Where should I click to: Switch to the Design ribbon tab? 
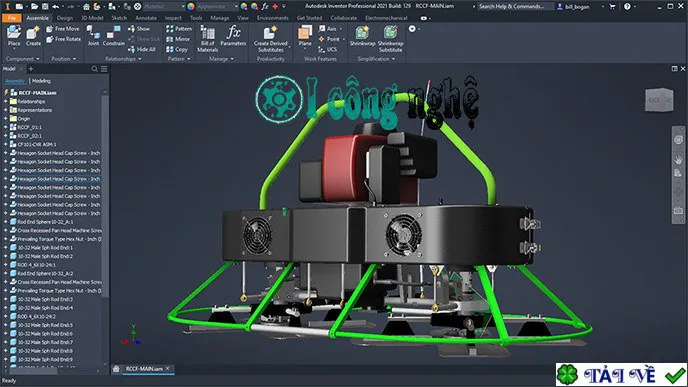coord(64,18)
